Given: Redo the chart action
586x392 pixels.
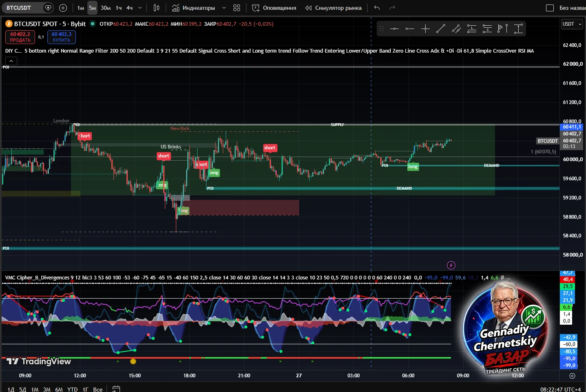Looking at the screenshot, I should coord(393,8).
